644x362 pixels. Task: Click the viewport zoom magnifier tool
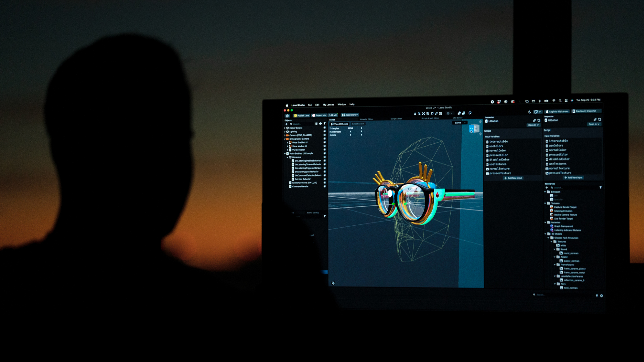[x=419, y=114]
